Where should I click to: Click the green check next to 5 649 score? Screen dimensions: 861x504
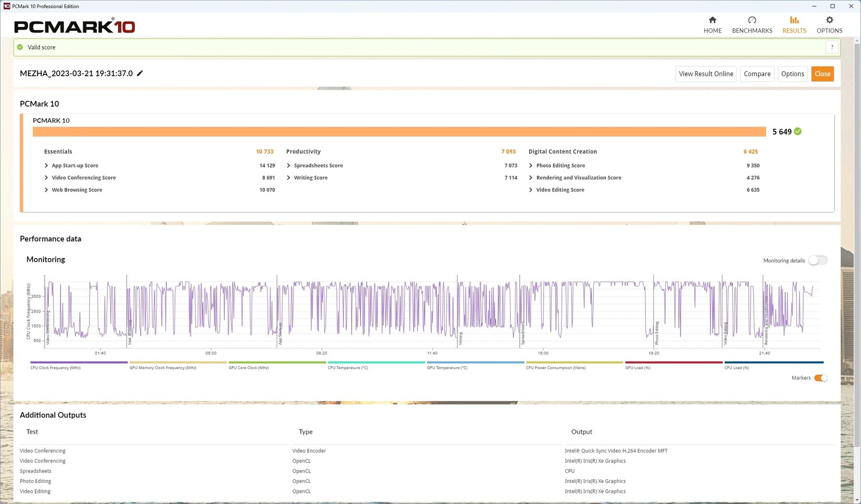point(798,131)
